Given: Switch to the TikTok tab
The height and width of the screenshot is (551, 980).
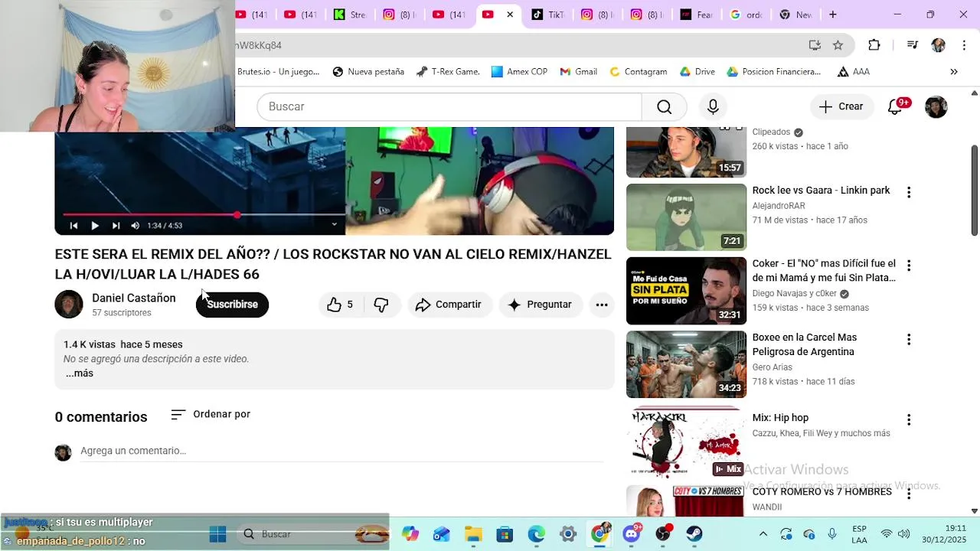Looking at the screenshot, I should (x=548, y=15).
